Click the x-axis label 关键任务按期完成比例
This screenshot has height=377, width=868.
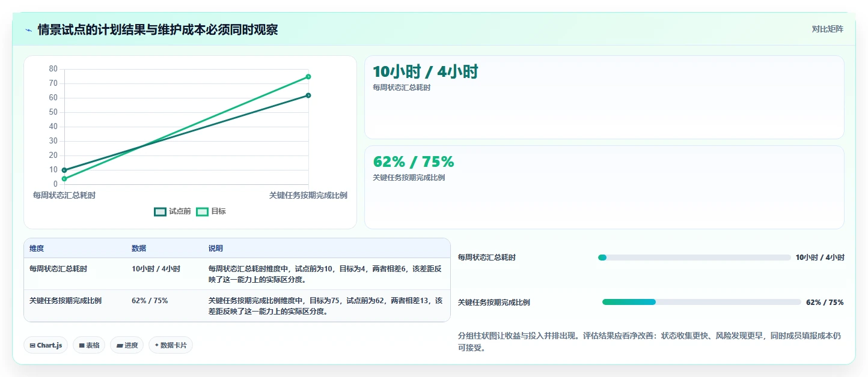point(308,196)
